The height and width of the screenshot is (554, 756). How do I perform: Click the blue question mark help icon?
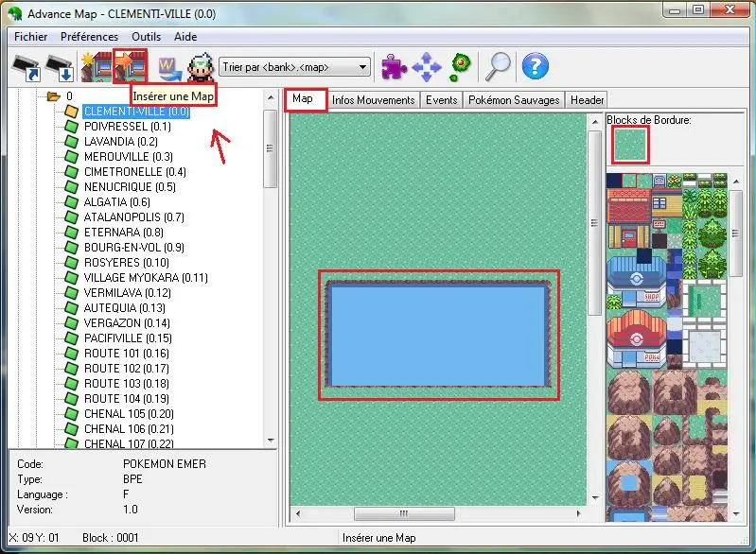536,66
